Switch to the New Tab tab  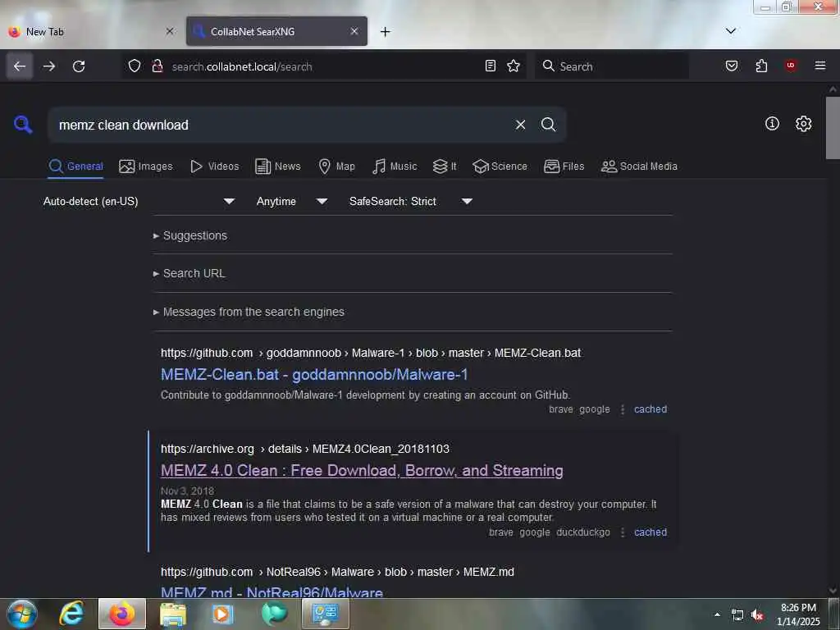tap(91, 32)
